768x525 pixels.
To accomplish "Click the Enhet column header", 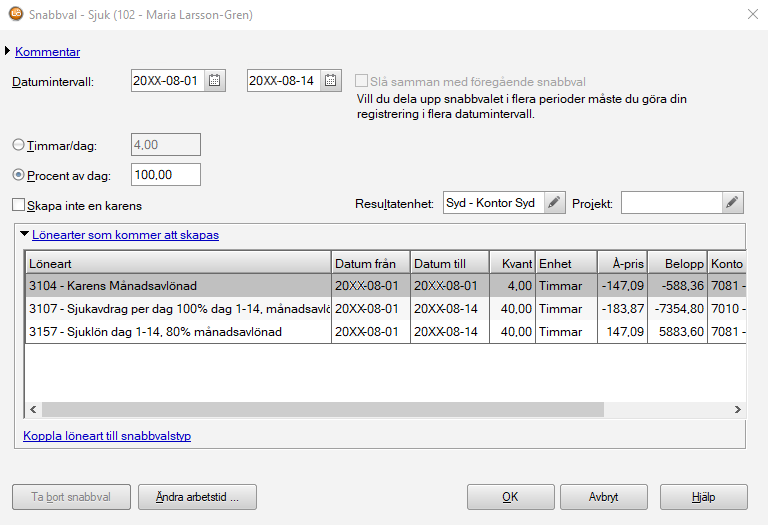I will [566, 263].
